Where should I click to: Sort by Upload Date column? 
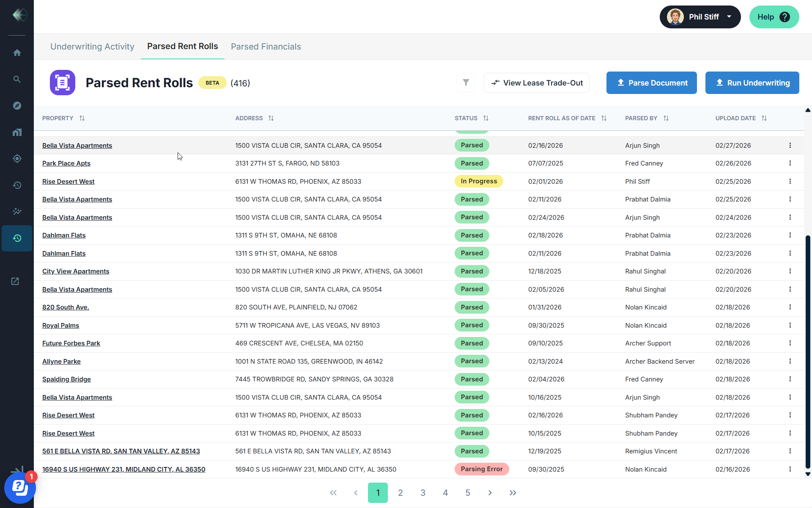pos(764,118)
